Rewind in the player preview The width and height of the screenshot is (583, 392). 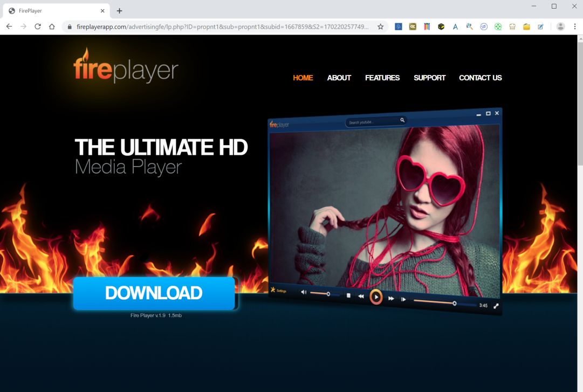point(361,296)
